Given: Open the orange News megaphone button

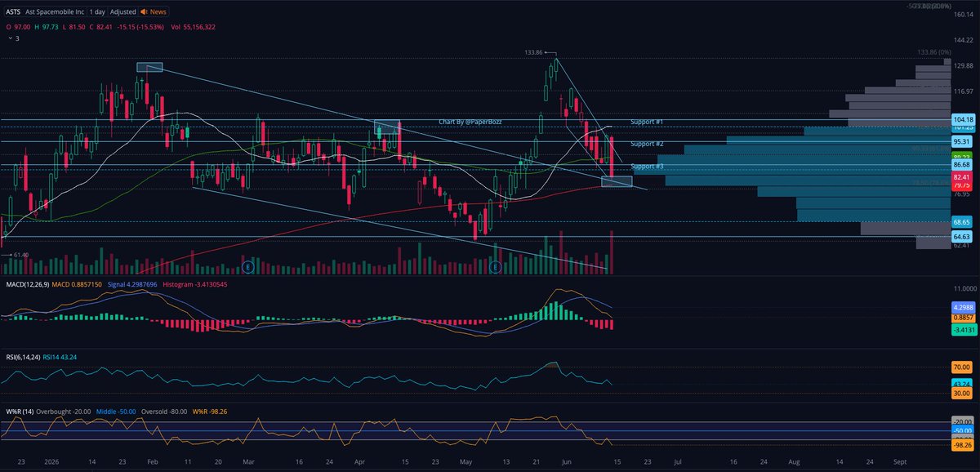Looking at the screenshot, I should point(154,12).
